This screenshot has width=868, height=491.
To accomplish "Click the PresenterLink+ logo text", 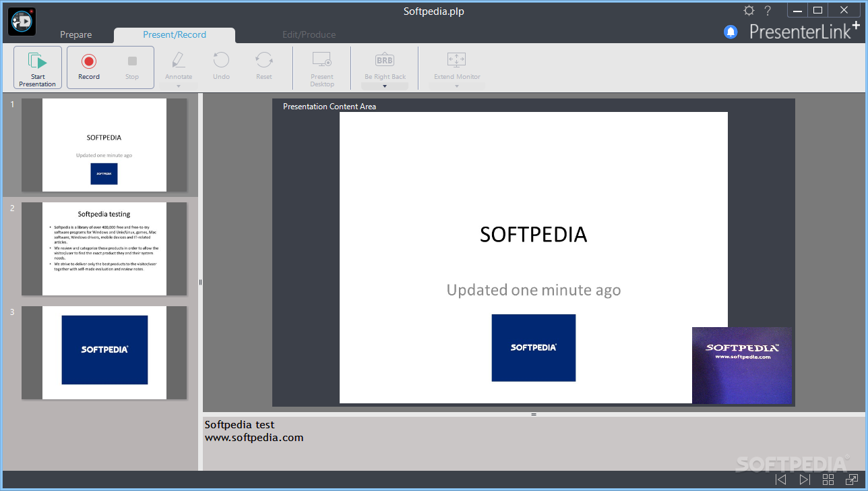I will (x=805, y=30).
